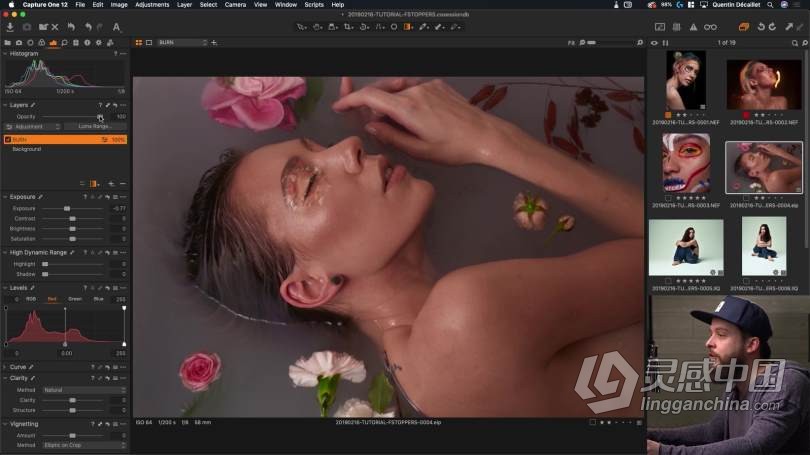Open the Adjustment layer type dropdown
The height and width of the screenshot is (455, 810).
[32, 127]
